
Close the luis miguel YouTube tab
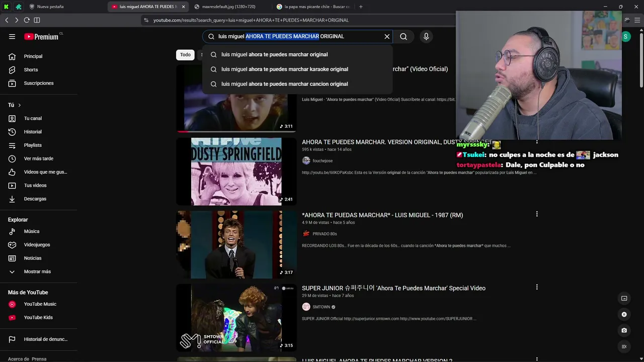183,7
